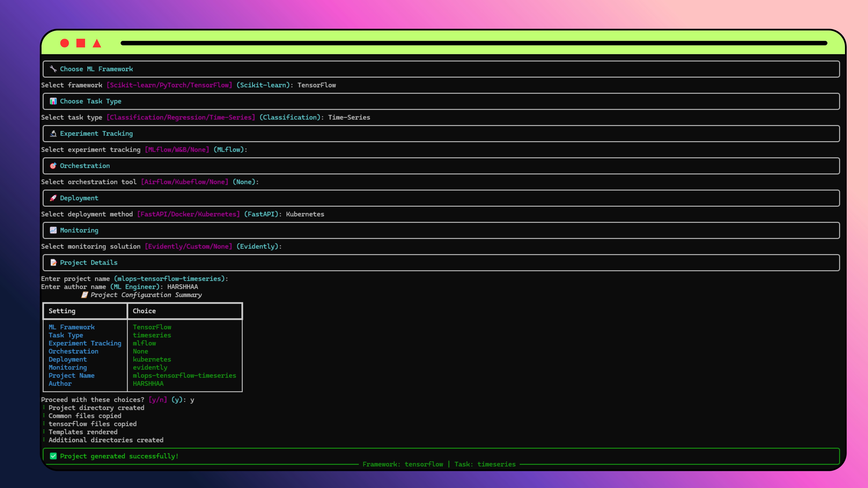
Task: Click the black bar in the green header
Action: (x=474, y=43)
